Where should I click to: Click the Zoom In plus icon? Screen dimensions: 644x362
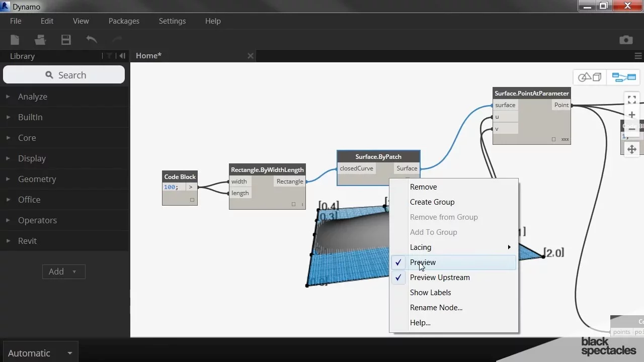pyautogui.click(x=632, y=115)
